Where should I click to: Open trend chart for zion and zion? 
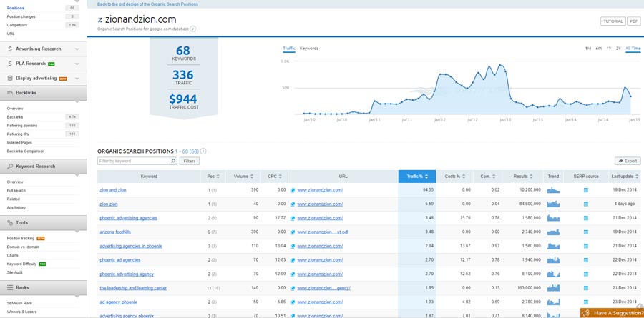553,190
